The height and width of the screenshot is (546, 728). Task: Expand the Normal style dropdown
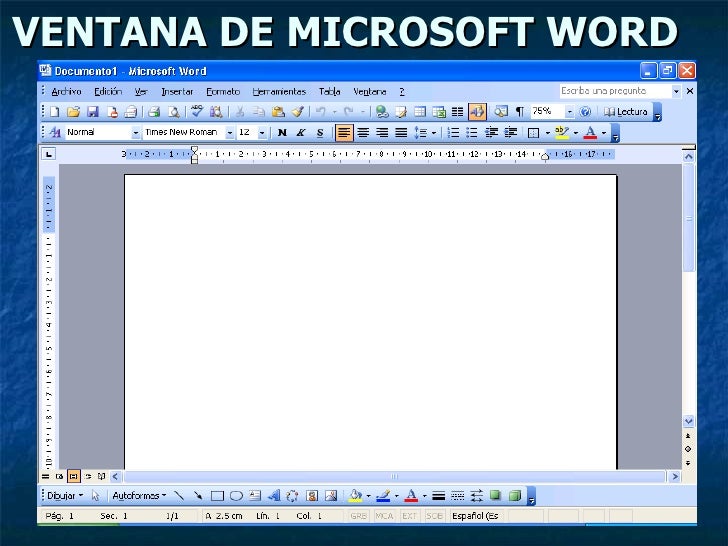coord(136,133)
